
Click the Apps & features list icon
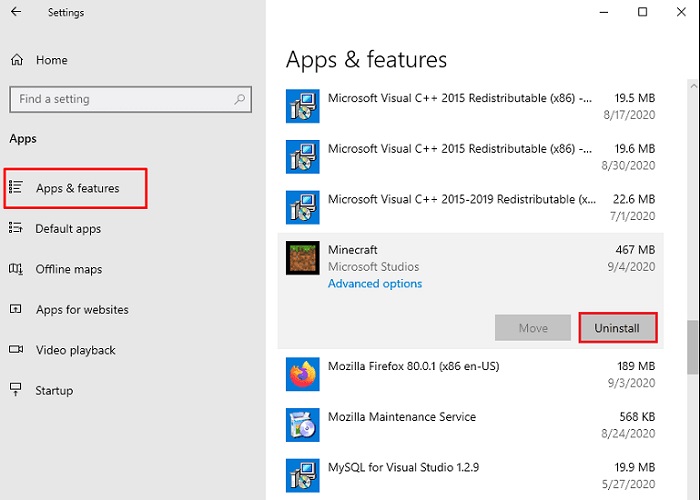click(16, 188)
